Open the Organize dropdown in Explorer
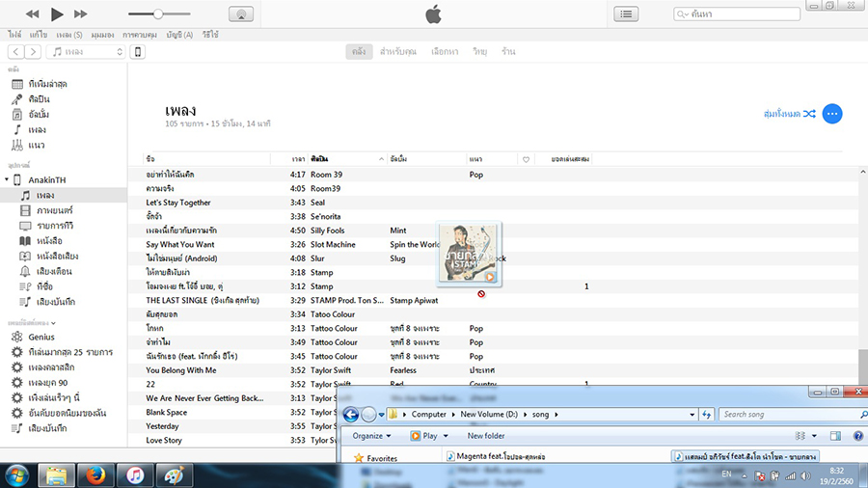This screenshot has height=488, width=868. pos(371,436)
